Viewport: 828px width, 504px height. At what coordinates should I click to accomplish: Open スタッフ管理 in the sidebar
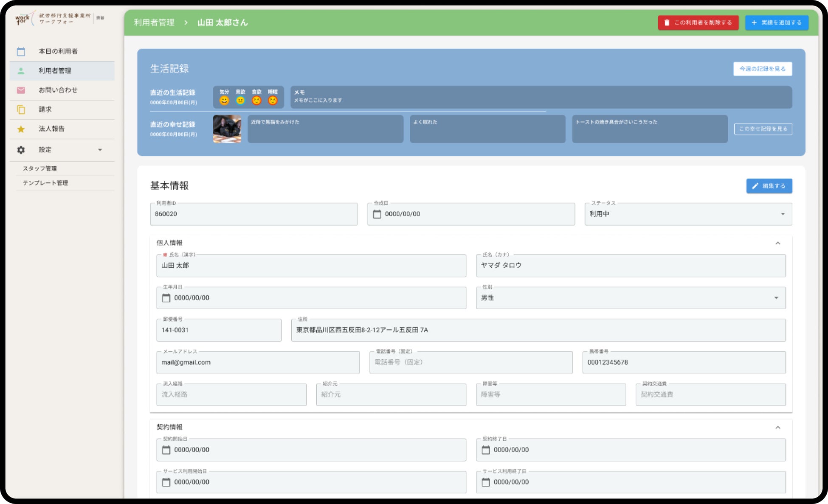(40, 168)
